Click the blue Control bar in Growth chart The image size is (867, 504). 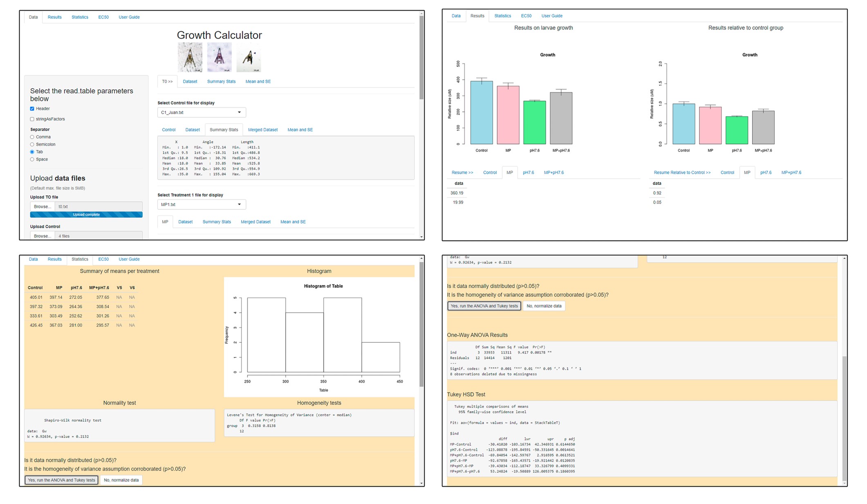482,112
